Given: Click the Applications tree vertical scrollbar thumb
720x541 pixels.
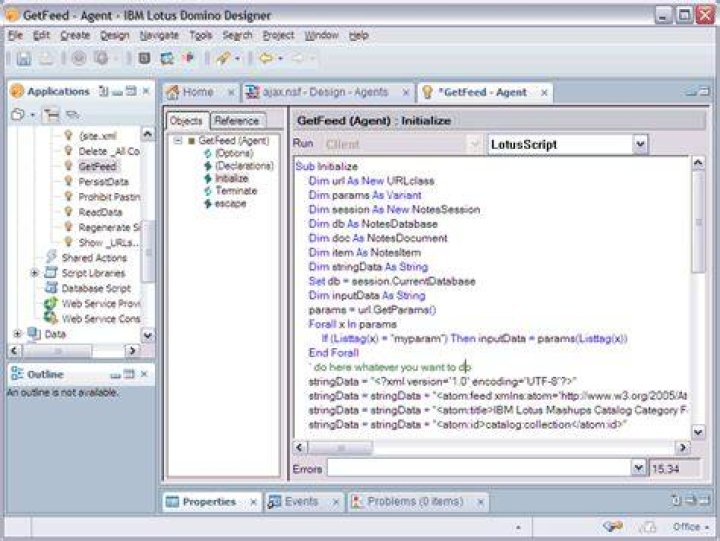Looking at the screenshot, I should (148, 250).
